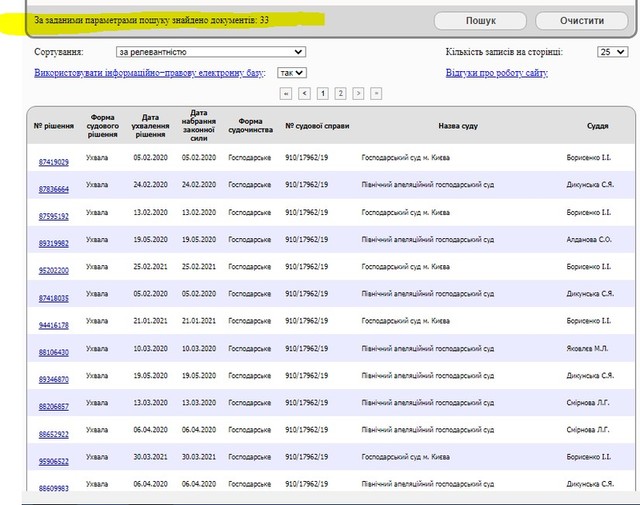Image resolution: width=640 pixels, height=505 pixels.
Task: Open decision number 87419029
Action: [53, 162]
